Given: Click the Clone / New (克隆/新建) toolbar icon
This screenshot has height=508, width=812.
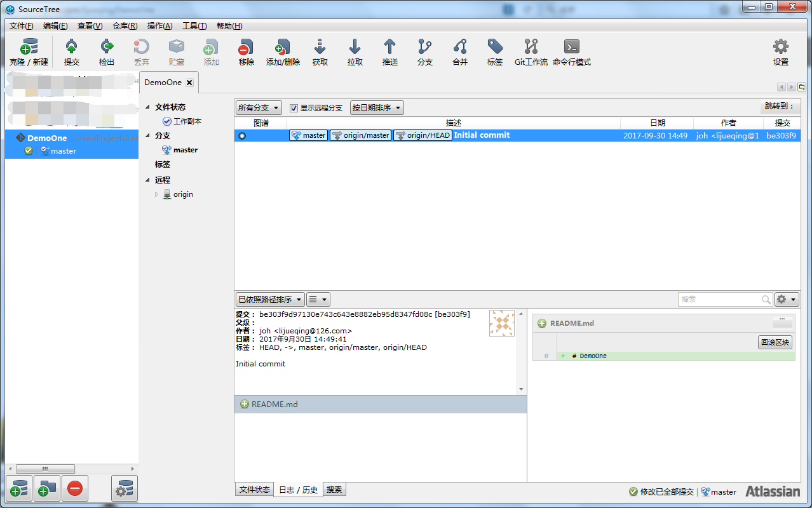Looking at the screenshot, I should [x=29, y=51].
